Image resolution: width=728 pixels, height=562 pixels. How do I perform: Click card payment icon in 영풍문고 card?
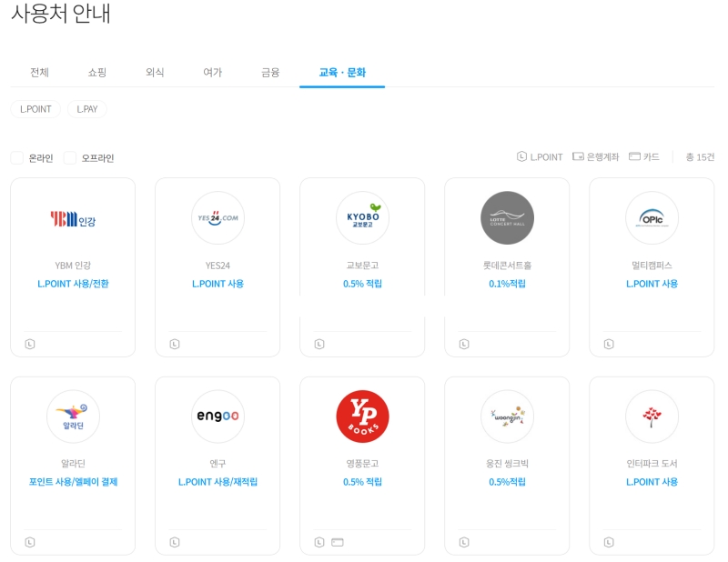pos(338,542)
